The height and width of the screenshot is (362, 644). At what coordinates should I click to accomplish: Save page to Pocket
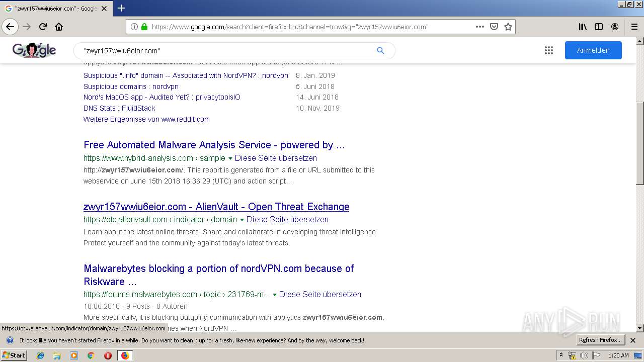pyautogui.click(x=494, y=27)
